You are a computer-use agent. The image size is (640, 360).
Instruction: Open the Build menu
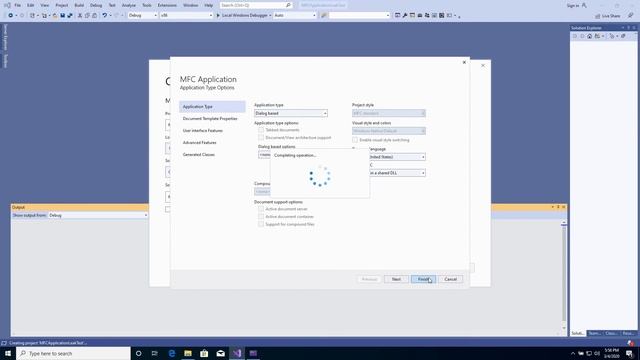[x=79, y=5]
